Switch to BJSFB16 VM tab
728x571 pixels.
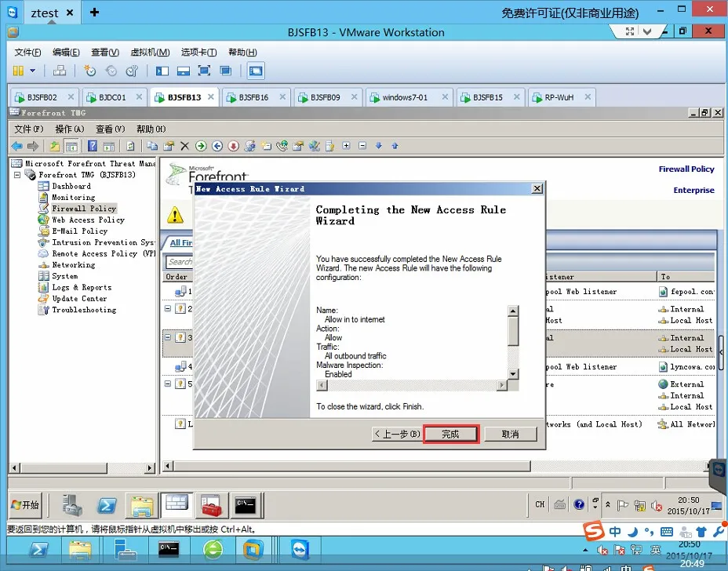pos(253,97)
